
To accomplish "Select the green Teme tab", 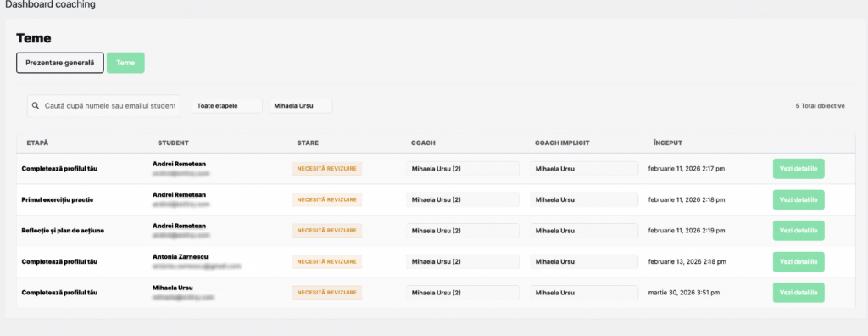I will [125, 63].
